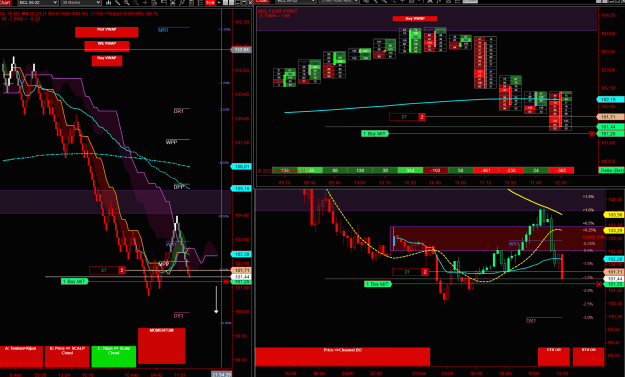This screenshot has width=625, height=377.
Task: Click the -102 delta cell
Action: tap(435, 170)
